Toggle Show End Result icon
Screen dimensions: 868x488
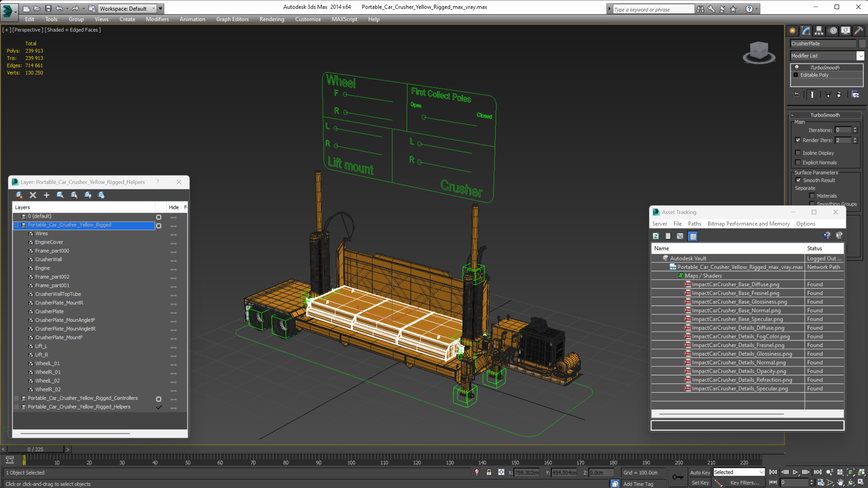[812, 95]
